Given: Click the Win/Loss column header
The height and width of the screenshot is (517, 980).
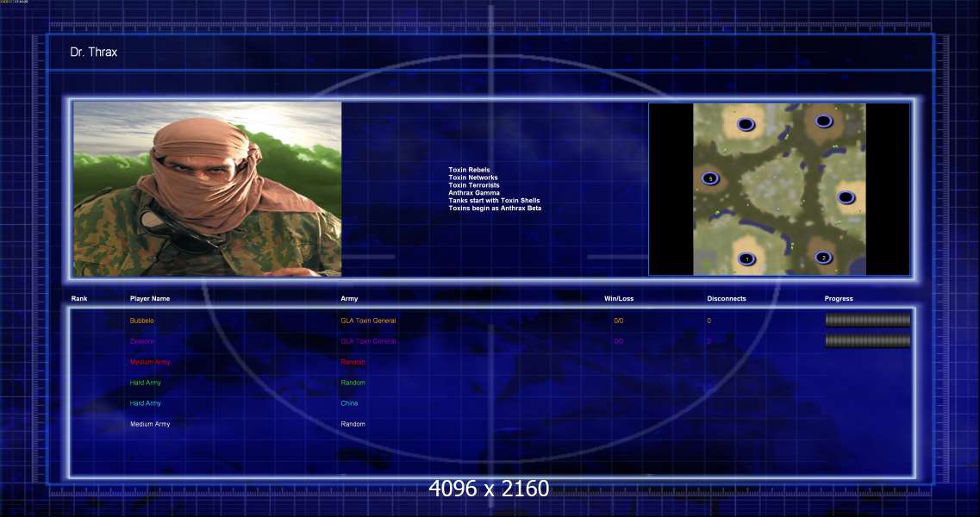Looking at the screenshot, I should tap(619, 299).
